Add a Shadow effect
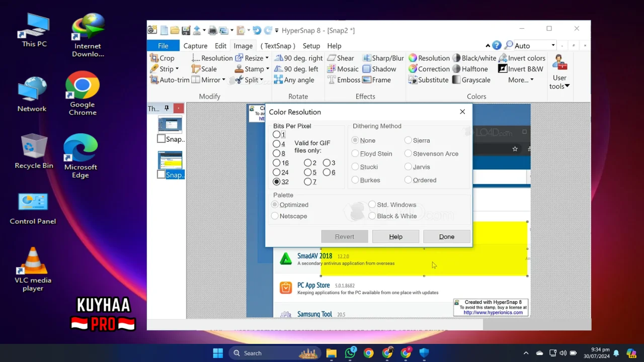The image size is (644, 362). [x=379, y=69]
